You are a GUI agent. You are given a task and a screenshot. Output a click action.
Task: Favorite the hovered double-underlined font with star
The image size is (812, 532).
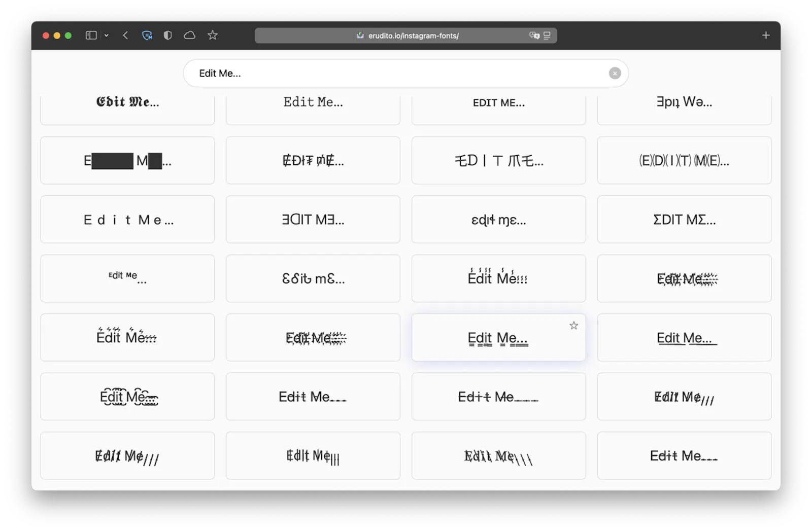pos(574,326)
